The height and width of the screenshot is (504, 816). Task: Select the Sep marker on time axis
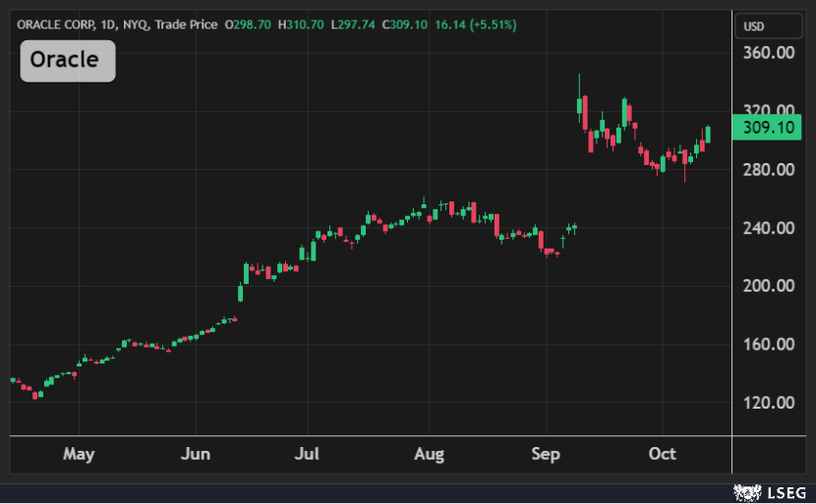[545, 454]
